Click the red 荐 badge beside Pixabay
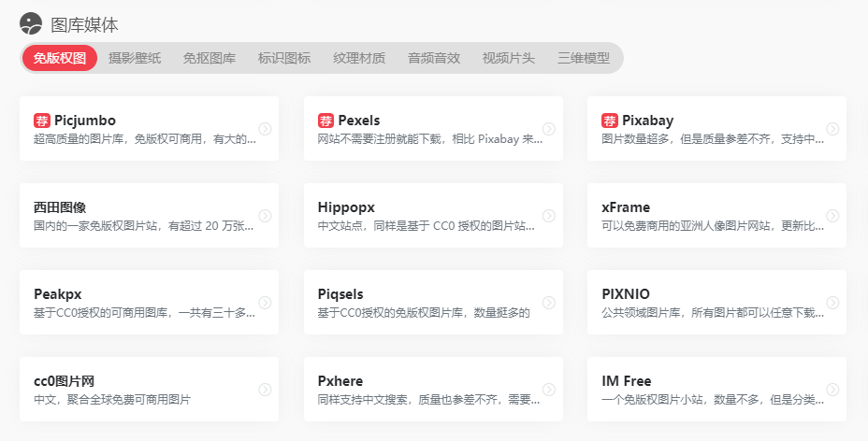The width and height of the screenshot is (868, 441). pos(610,121)
